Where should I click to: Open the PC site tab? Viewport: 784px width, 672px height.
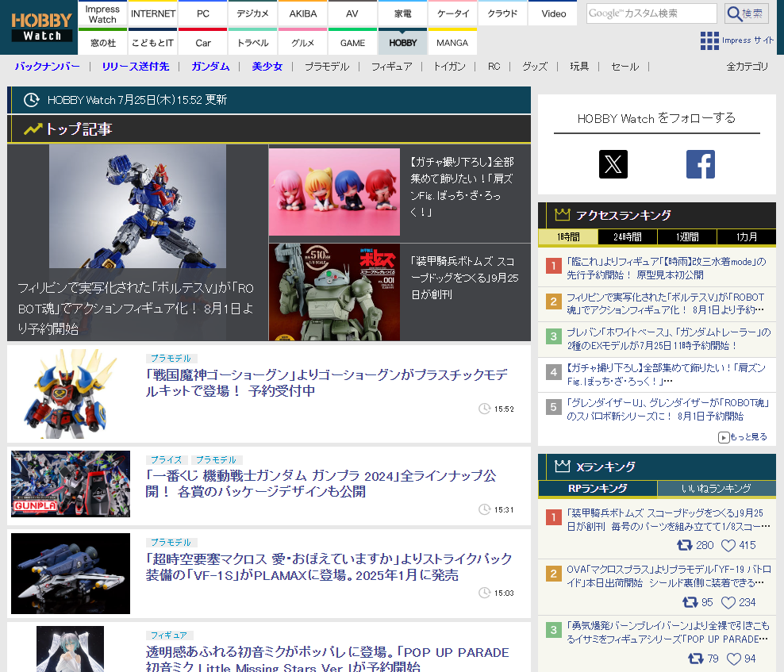point(202,13)
